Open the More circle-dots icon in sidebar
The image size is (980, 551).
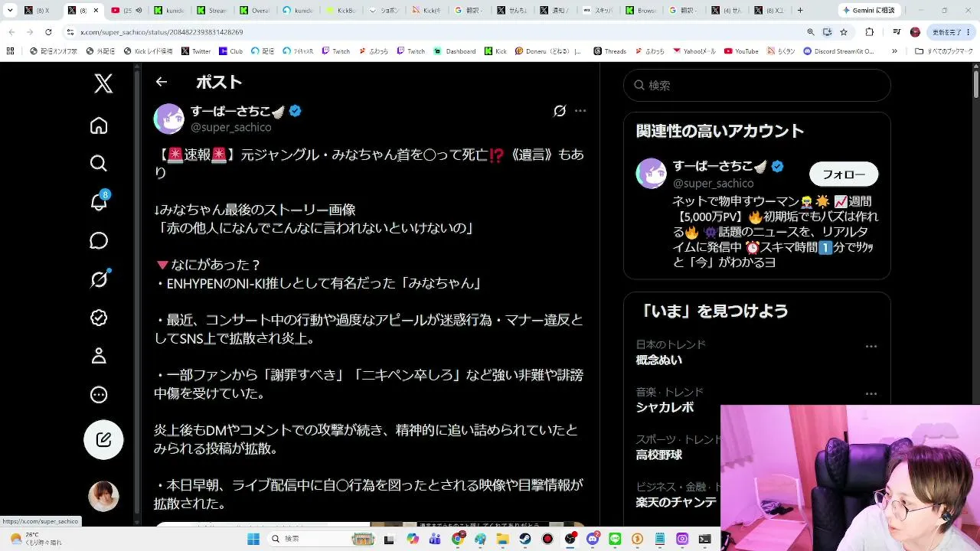[x=99, y=395]
